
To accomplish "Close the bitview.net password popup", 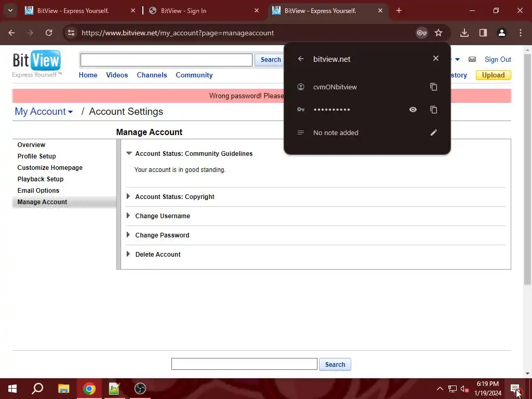I will [x=436, y=59].
